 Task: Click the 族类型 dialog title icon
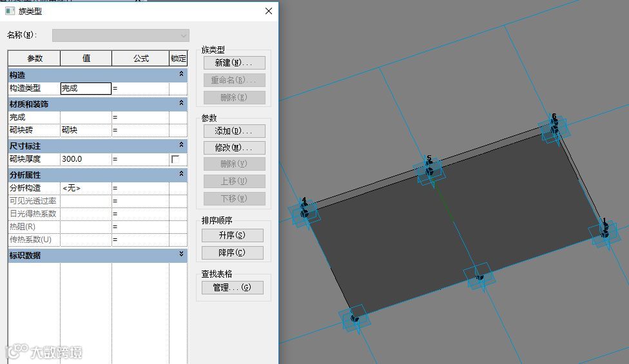click(x=10, y=11)
